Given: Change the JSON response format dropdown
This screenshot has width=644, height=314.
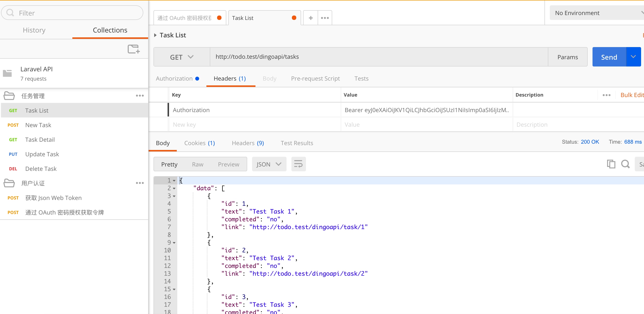Looking at the screenshot, I should 269,164.
